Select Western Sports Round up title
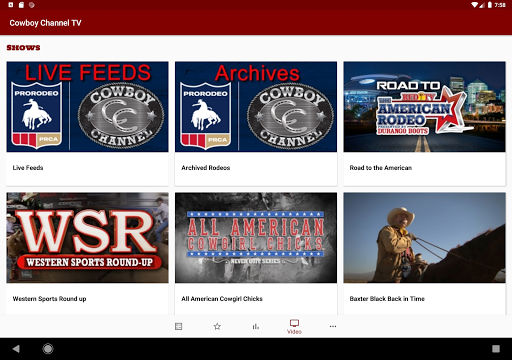 [49, 299]
